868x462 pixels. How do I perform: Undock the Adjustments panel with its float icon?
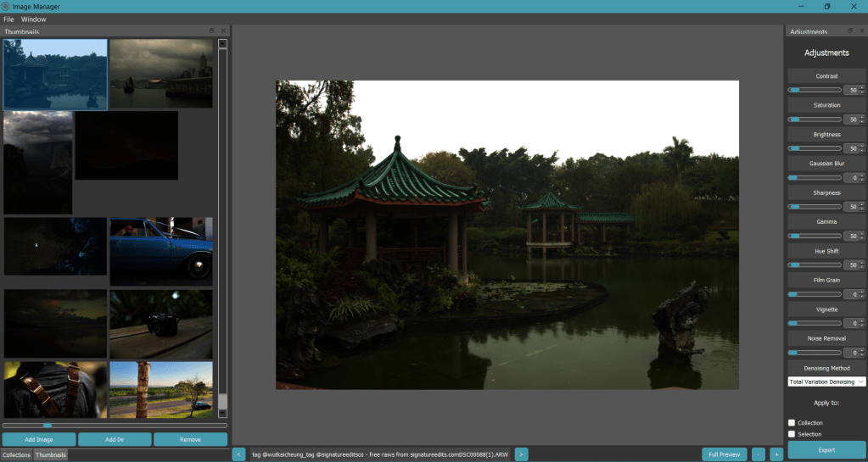coord(851,31)
